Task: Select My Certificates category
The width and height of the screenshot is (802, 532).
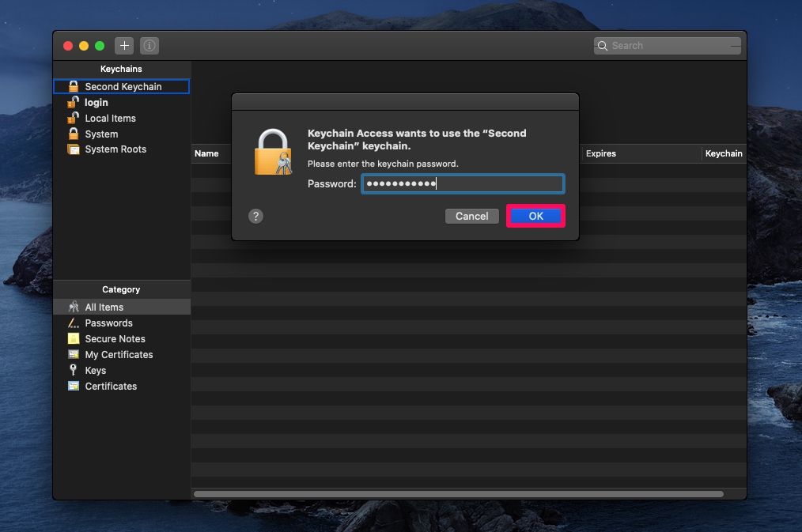Action: (x=122, y=355)
